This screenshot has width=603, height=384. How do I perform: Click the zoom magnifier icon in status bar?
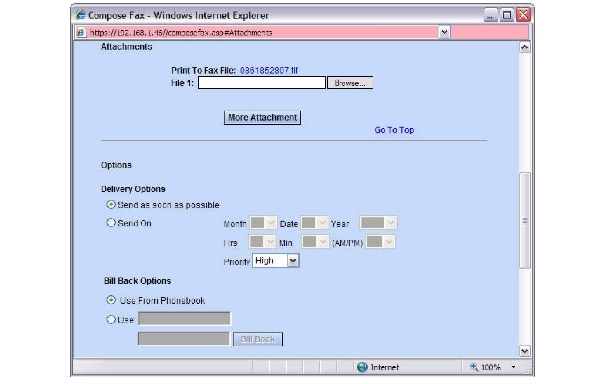point(474,367)
